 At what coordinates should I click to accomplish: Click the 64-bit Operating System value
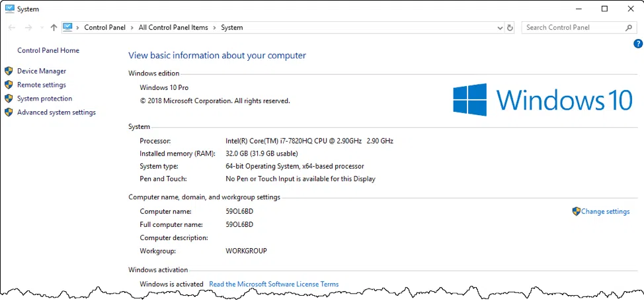pos(295,167)
